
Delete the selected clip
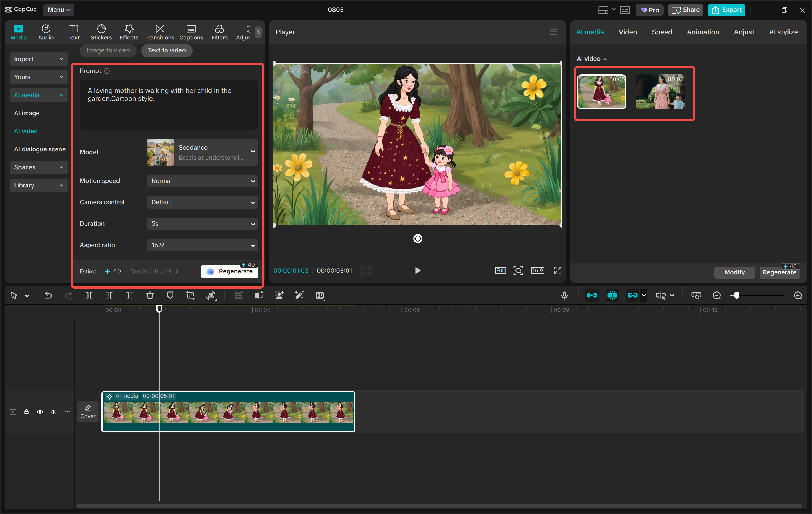pyautogui.click(x=150, y=295)
